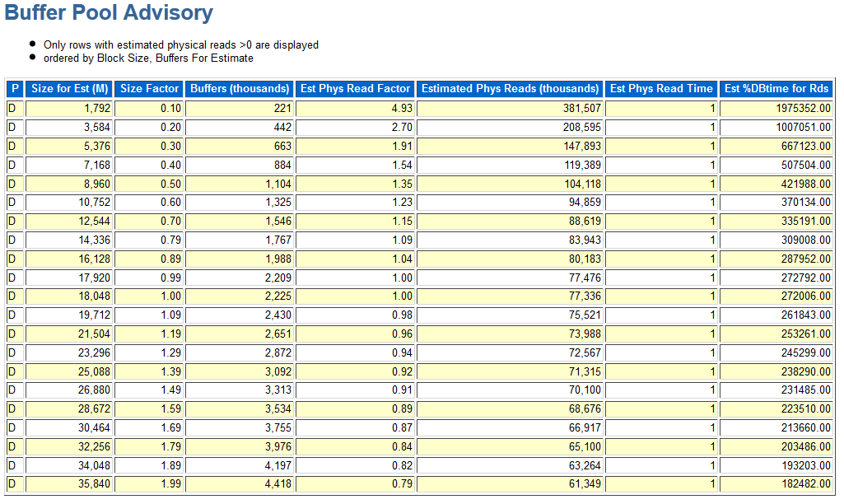Select the size cell 21,504
Screen dimensions: 844x504
point(69,334)
